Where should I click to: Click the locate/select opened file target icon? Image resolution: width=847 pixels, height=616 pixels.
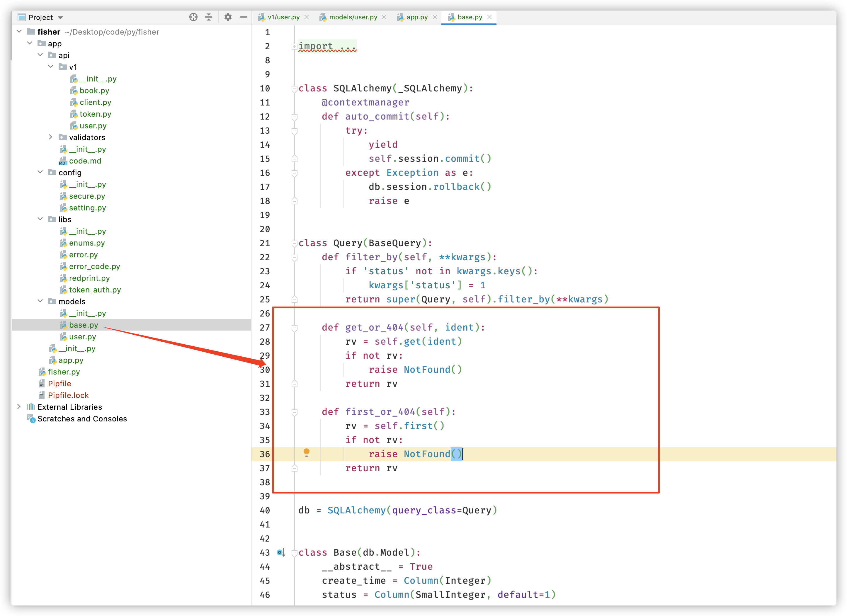193,17
